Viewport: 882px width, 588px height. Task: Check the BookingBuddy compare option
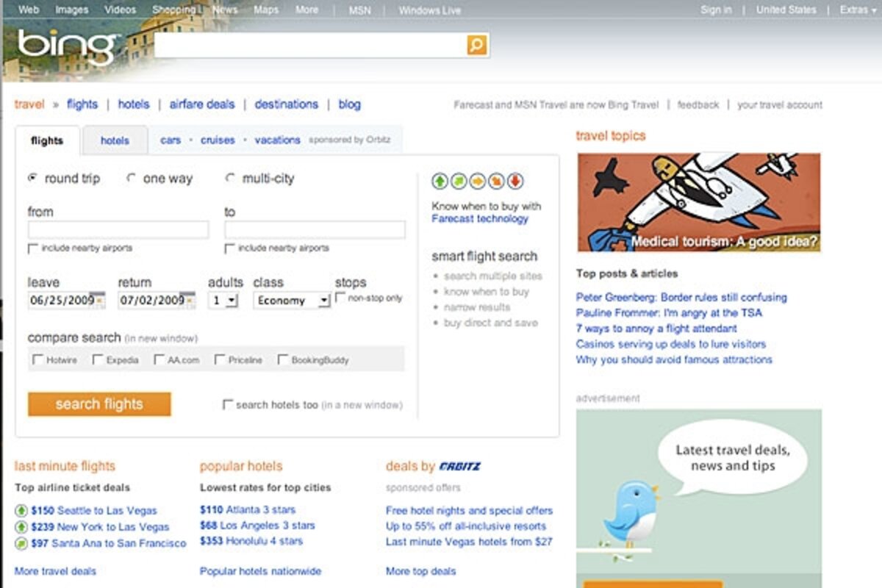tap(283, 359)
